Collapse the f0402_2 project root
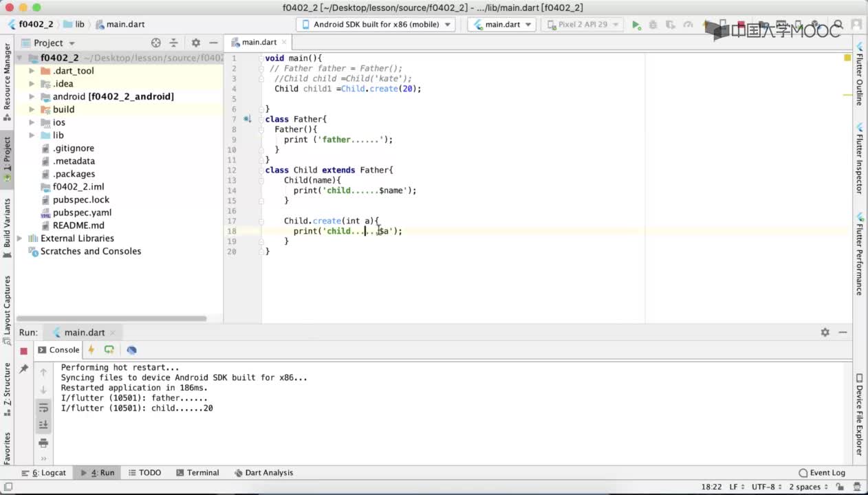 coord(19,58)
